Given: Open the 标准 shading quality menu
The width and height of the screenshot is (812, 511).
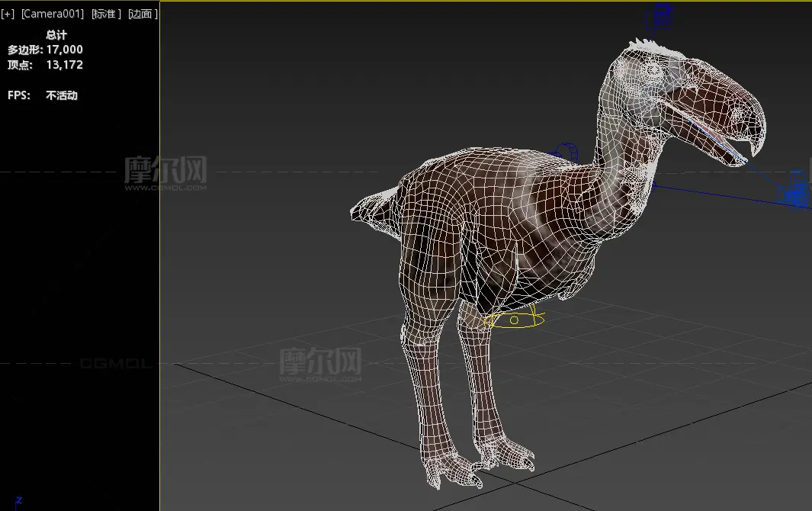Looking at the screenshot, I should 106,14.
